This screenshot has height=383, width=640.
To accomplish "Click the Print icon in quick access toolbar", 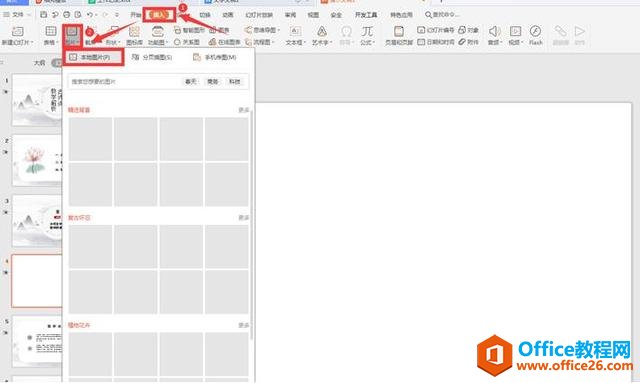I will tap(67, 15).
